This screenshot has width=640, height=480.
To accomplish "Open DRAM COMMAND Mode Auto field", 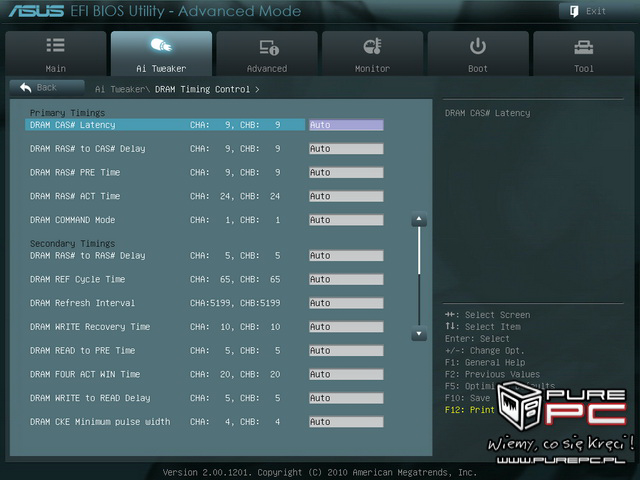I will coord(346,220).
